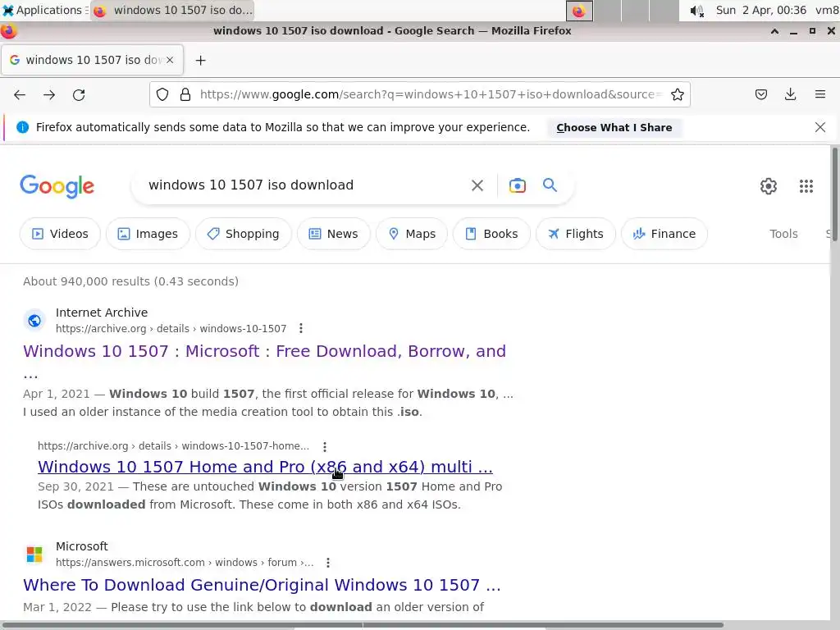Clear the Google search box
The image size is (840, 630).
click(477, 185)
